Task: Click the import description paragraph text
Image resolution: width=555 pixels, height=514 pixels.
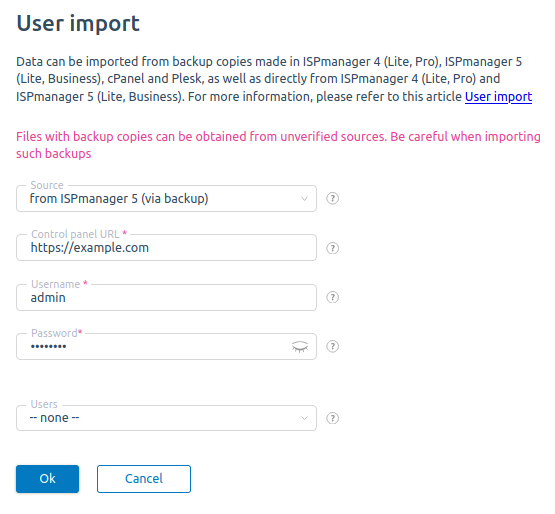Action: pyautogui.click(x=274, y=79)
